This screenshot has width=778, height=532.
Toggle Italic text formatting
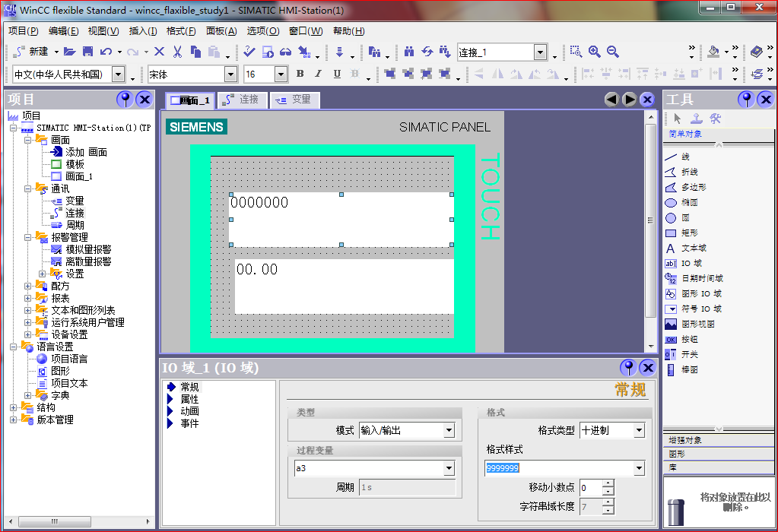point(318,74)
